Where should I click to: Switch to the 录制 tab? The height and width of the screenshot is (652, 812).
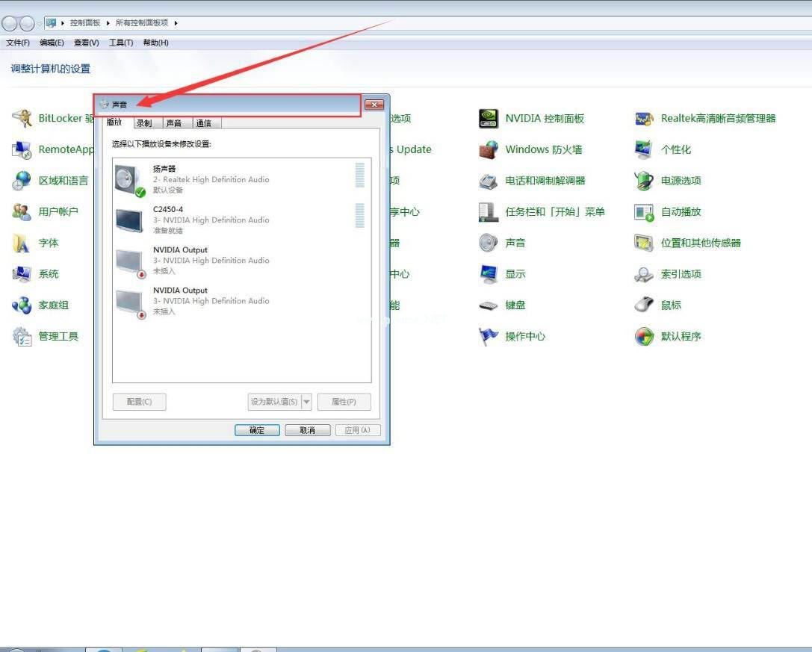144,123
